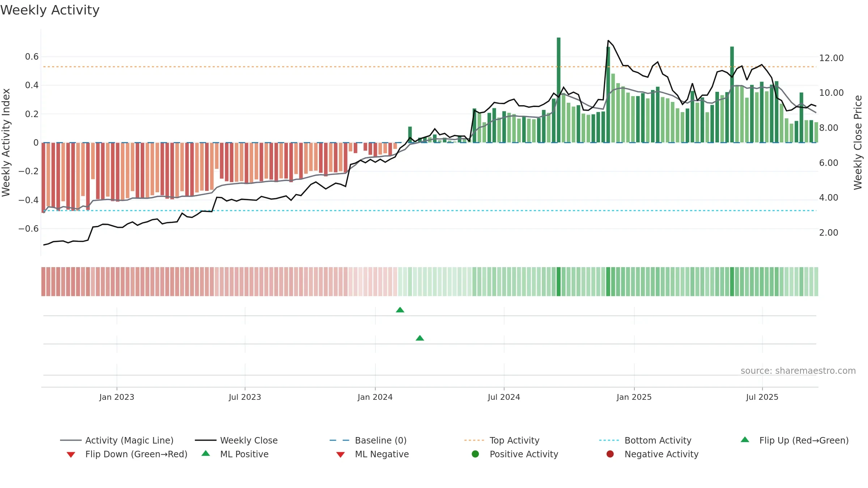Click the Positive Activity green circle icon
The image size is (868, 488).
click(475, 454)
